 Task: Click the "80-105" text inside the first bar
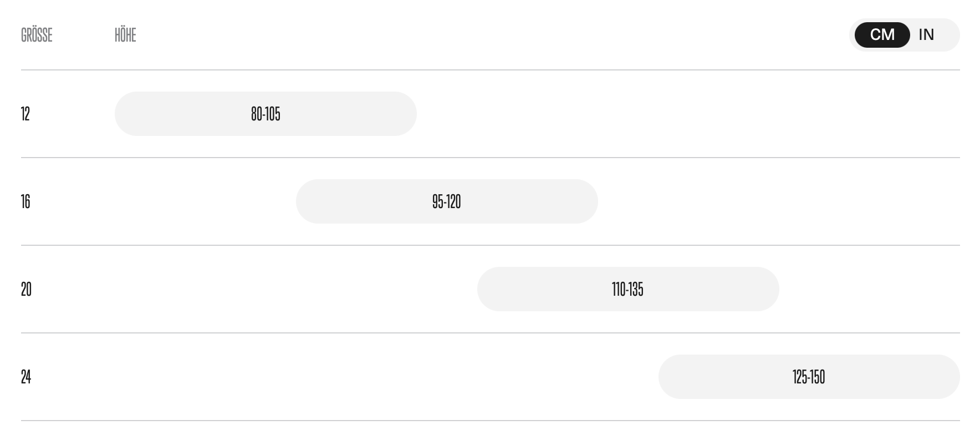point(266,114)
